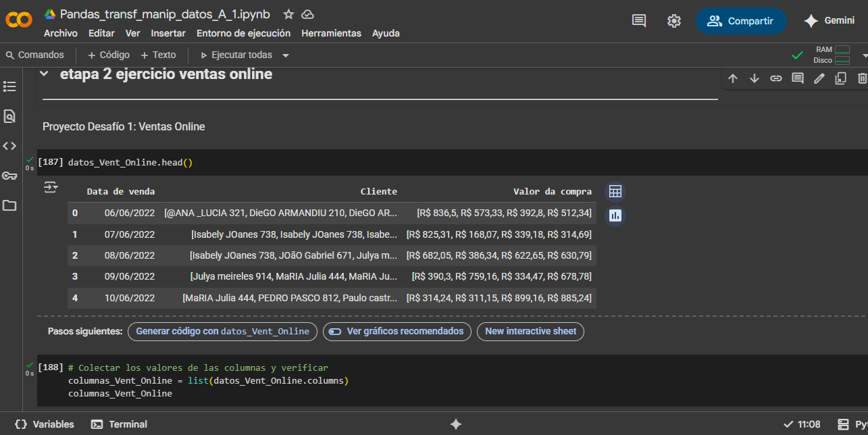
Task: Convert dataframe to interactive table icon
Action: point(615,192)
